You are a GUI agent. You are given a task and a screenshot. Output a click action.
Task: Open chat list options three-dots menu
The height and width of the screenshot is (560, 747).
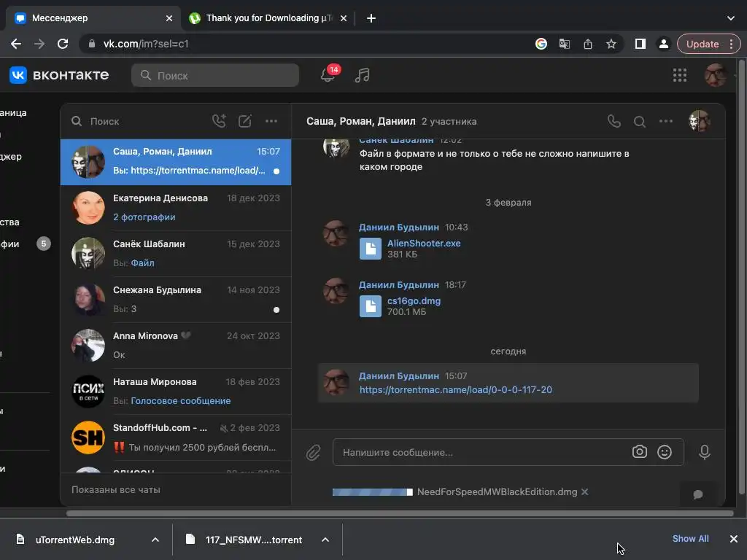271,121
